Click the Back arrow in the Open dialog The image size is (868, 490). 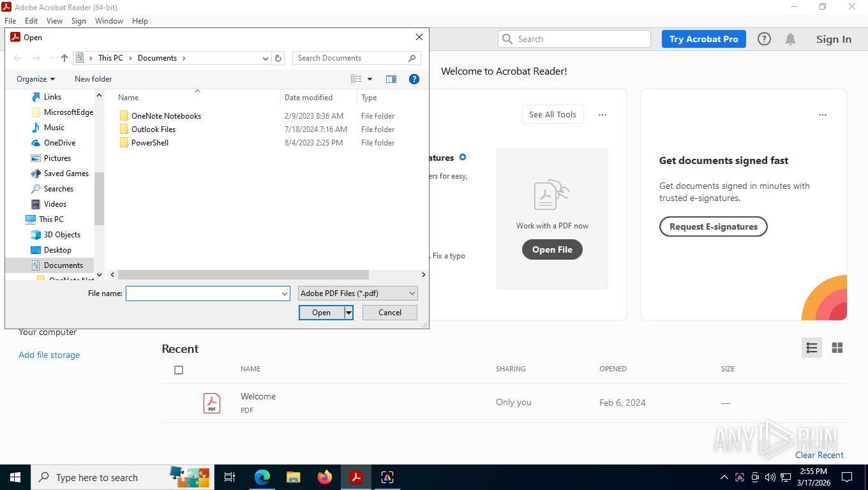[17, 58]
